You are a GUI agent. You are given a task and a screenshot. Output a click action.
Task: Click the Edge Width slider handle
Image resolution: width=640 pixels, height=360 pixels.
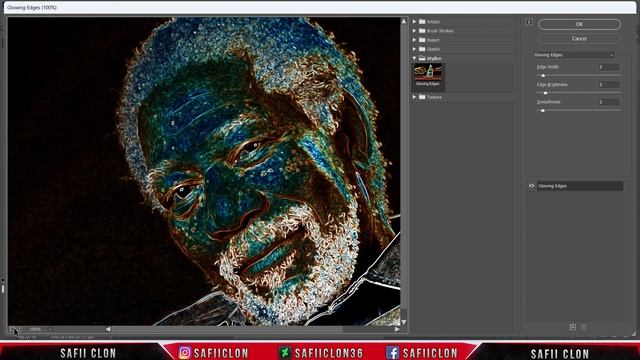pos(543,76)
